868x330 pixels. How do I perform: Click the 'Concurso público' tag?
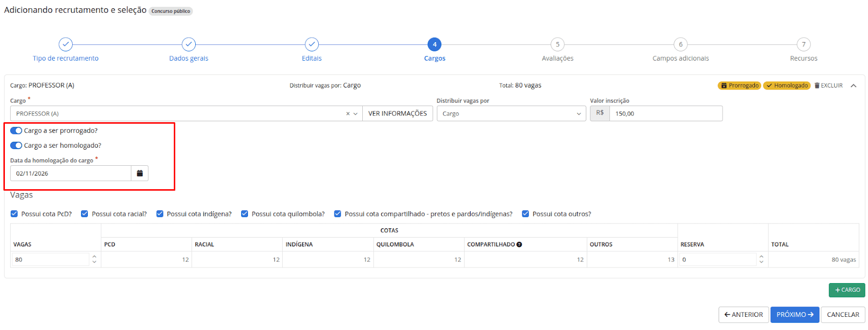(x=171, y=11)
